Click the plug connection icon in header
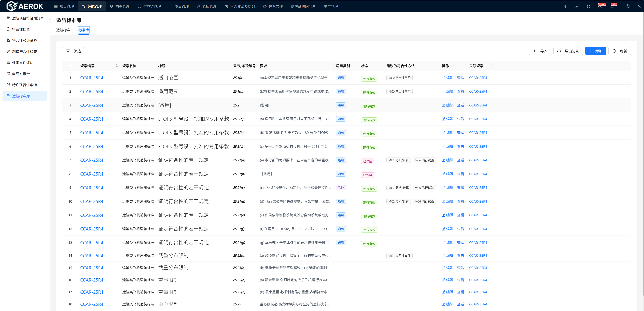Screen dimensions: 644x311 coord(577,7)
